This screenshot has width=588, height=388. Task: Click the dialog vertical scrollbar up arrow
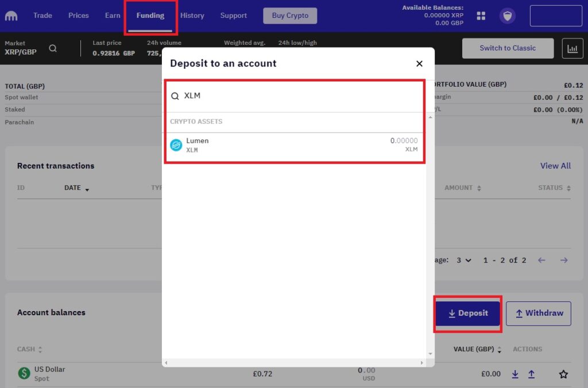pos(430,117)
